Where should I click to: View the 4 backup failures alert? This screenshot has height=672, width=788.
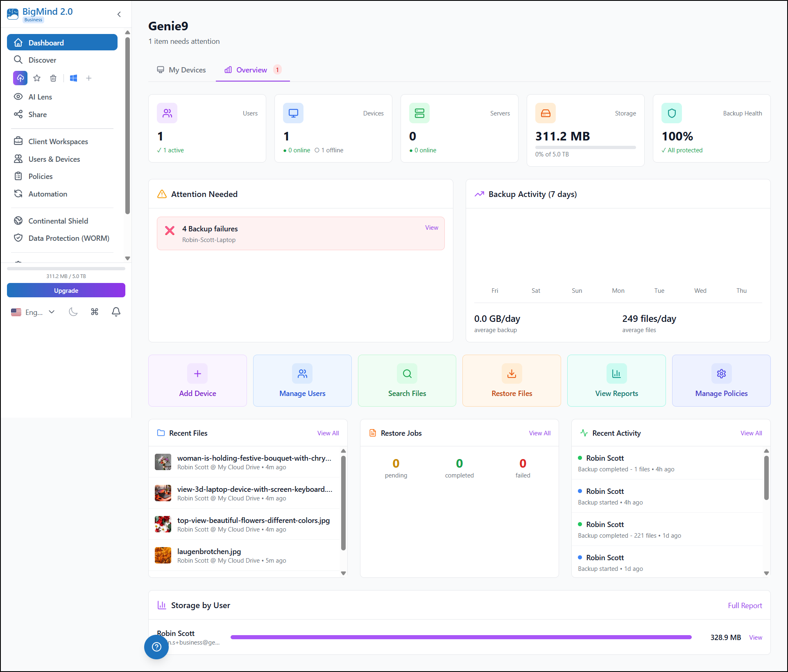[x=431, y=227]
